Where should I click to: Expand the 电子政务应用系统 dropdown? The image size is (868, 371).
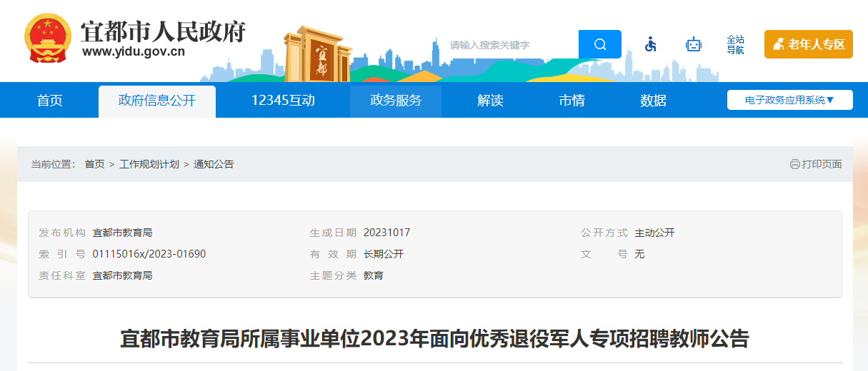click(x=789, y=100)
